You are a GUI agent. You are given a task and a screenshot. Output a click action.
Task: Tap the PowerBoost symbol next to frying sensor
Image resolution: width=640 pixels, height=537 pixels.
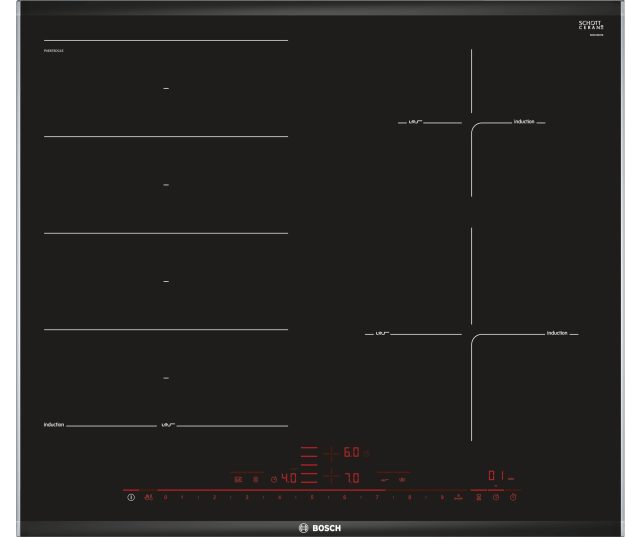(403, 478)
